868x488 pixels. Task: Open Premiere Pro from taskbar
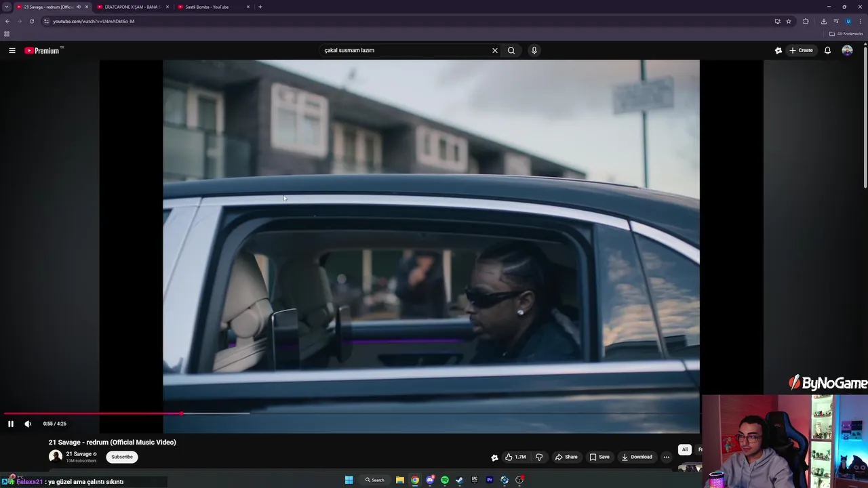tap(489, 480)
